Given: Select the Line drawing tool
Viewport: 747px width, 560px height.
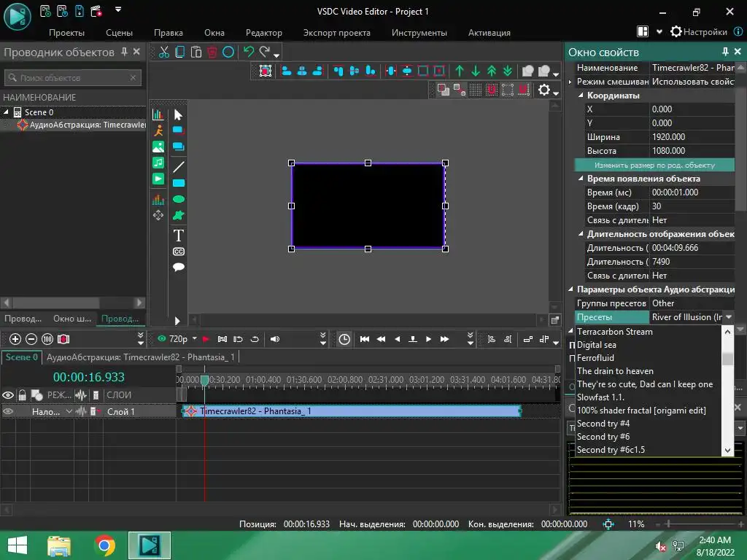Looking at the screenshot, I should coord(178,167).
